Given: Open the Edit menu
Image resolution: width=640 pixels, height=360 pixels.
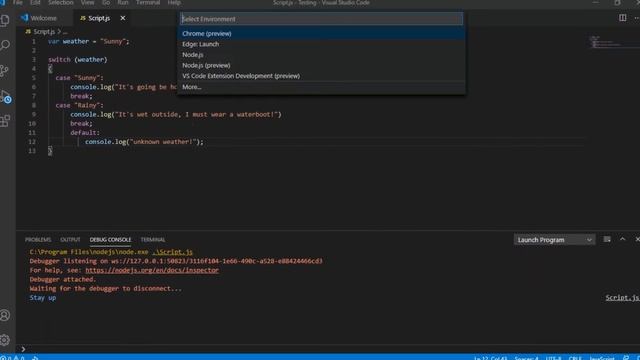Looking at the screenshot, I should click(x=35, y=2).
